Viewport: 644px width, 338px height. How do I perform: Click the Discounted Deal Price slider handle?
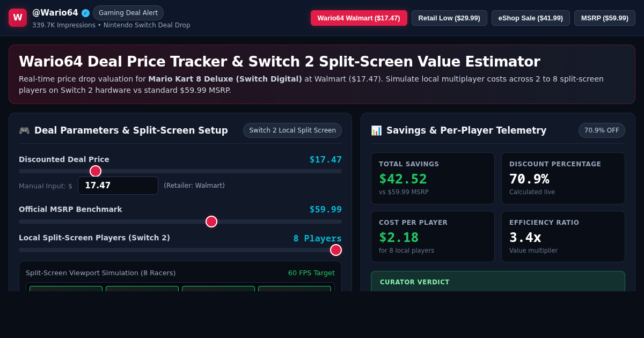pos(96,171)
